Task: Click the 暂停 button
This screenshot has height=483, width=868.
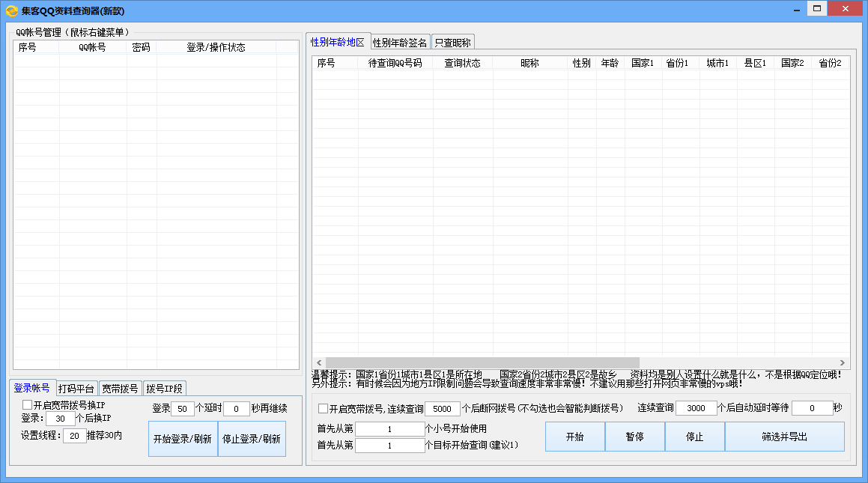Action: [x=634, y=437]
